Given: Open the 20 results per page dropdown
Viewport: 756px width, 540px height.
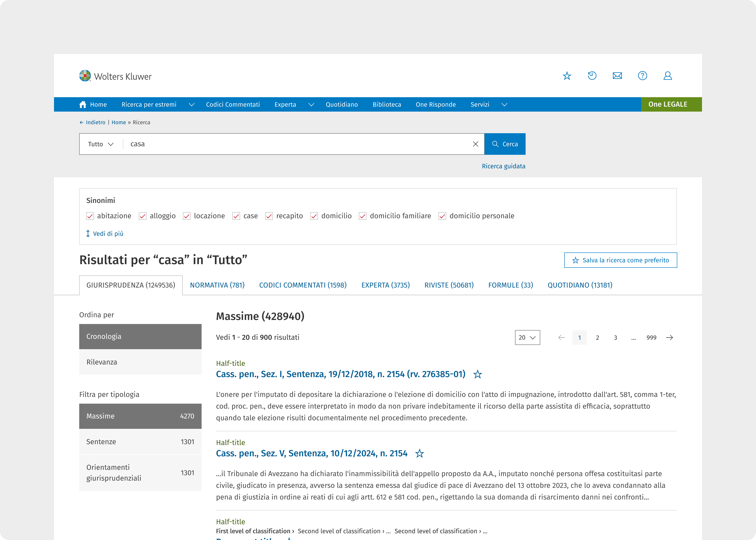Looking at the screenshot, I should pos(527,337).
